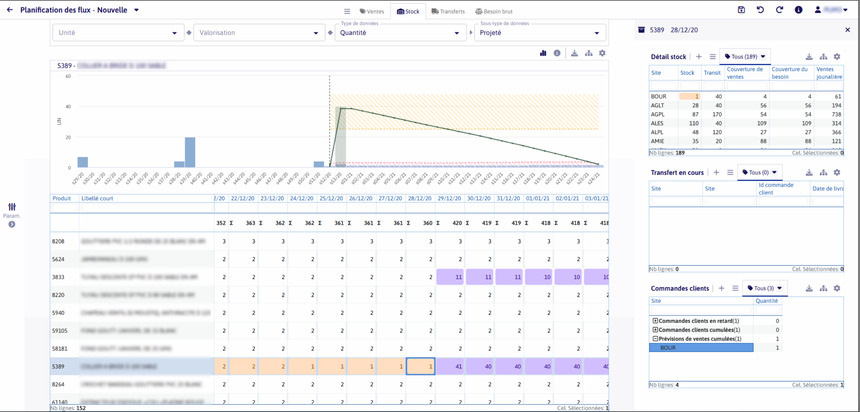Download the Commandes clients table
Viewport: 860px width, 412px height.
point(809,288)
